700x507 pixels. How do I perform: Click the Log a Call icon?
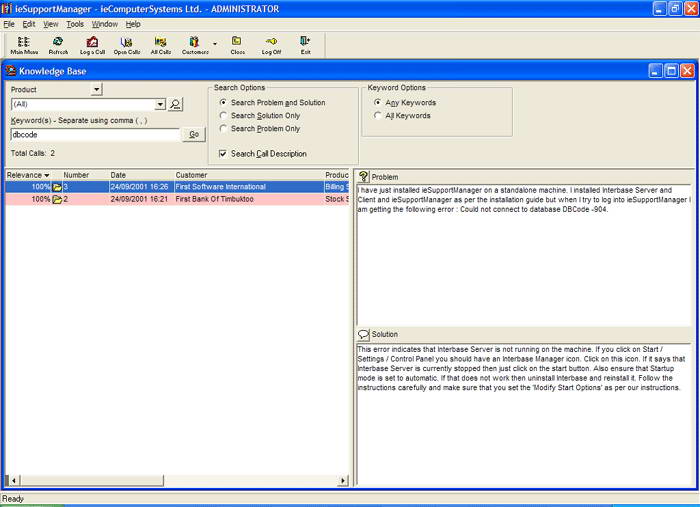(x=92, y=46)
